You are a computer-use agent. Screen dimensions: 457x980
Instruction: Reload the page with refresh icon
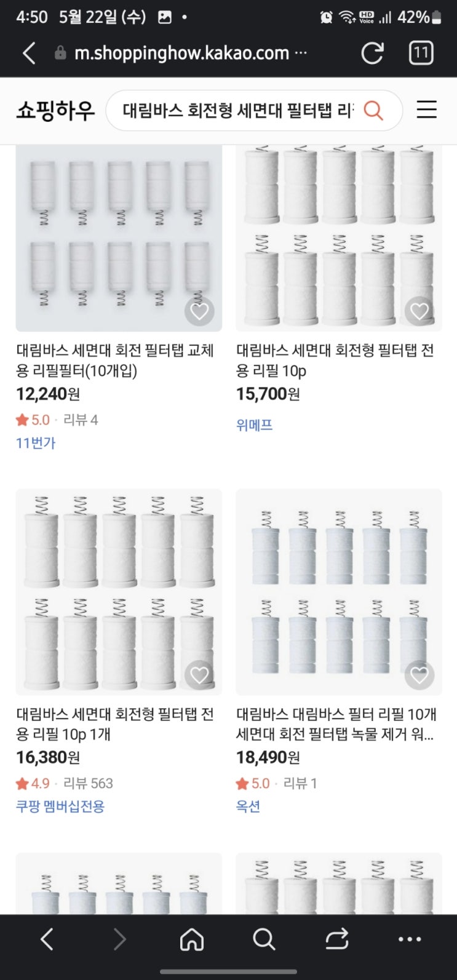372,53
